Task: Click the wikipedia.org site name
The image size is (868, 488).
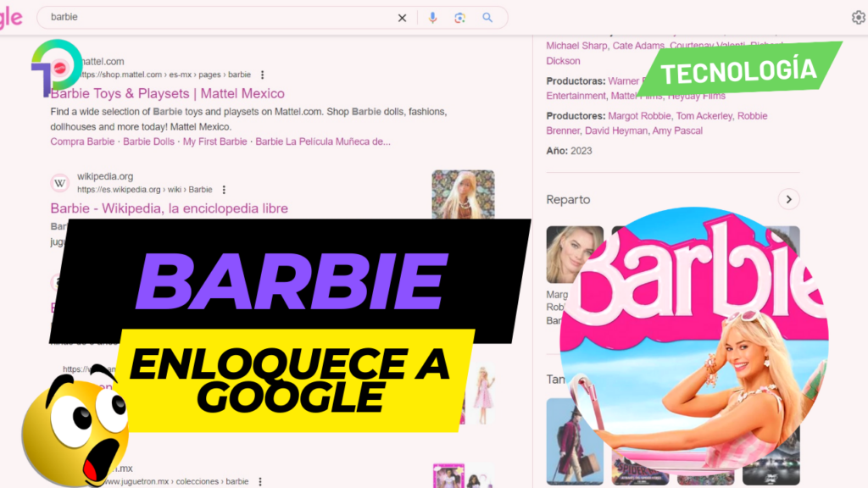Action: (105, 176)
